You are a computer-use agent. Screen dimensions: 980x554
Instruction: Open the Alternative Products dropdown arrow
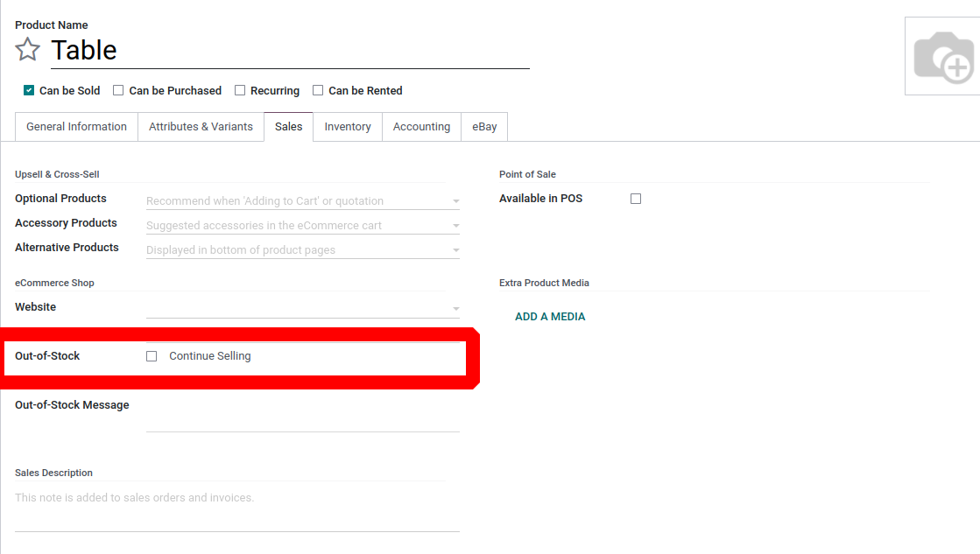tap(455, 249)
